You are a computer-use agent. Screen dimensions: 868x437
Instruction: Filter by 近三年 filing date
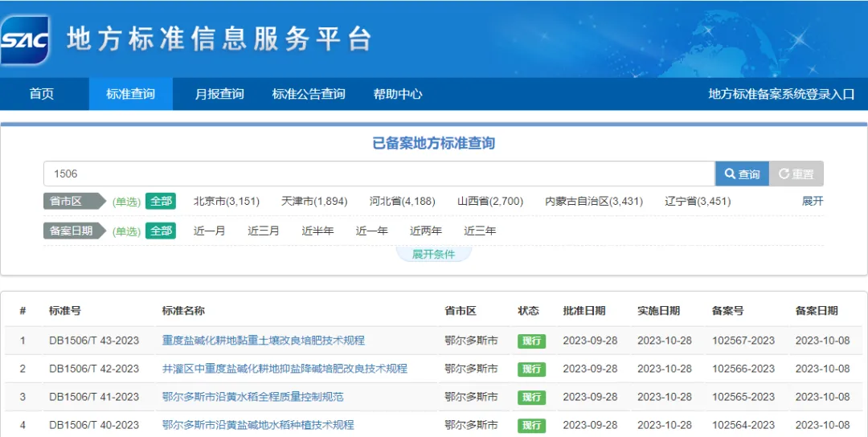479,231
